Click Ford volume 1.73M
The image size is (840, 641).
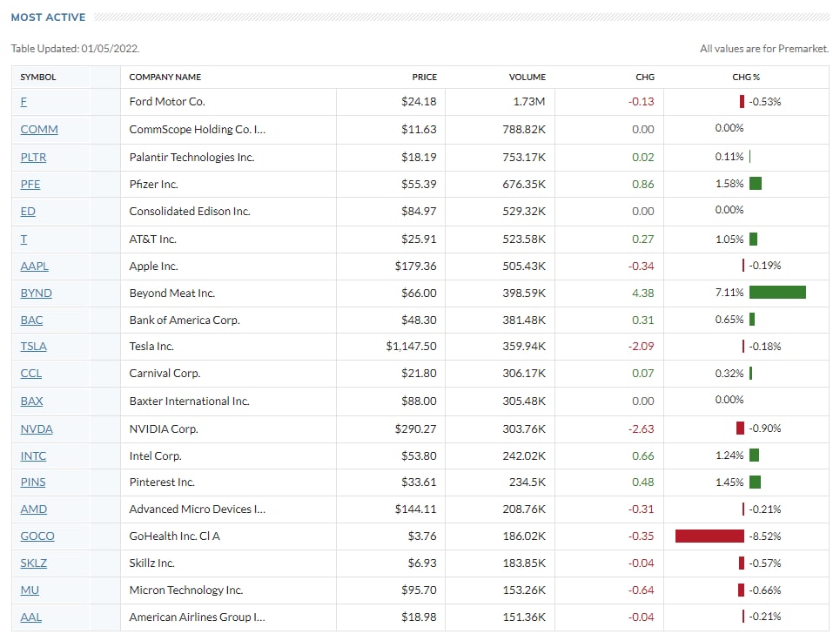point(529,102)
